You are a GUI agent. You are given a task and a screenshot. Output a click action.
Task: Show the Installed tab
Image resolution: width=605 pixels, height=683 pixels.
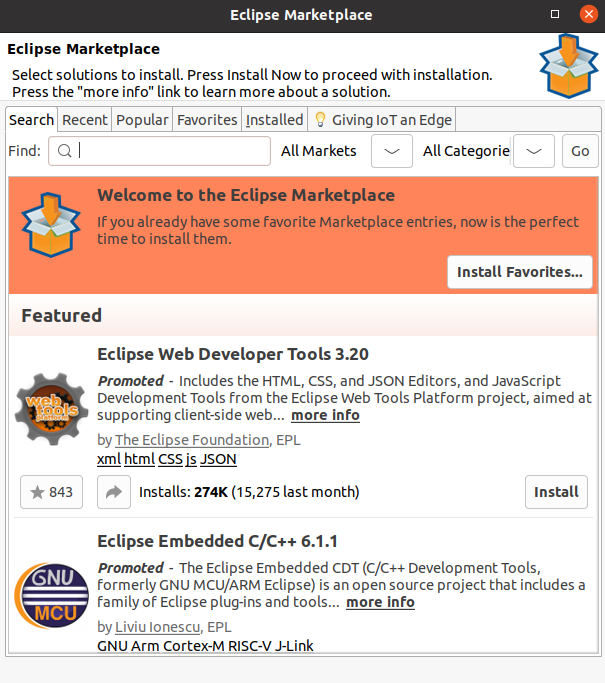(274, 120)
